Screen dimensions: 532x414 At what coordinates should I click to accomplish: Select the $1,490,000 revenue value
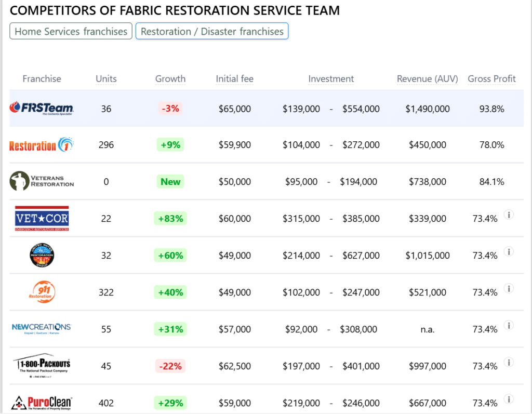(428, 109)
